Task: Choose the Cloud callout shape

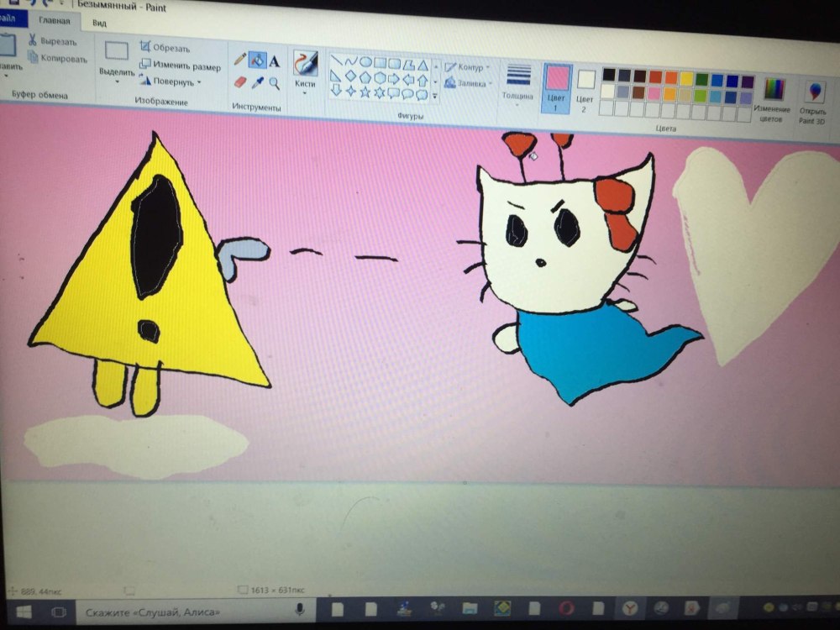Action: click(422, 95)
